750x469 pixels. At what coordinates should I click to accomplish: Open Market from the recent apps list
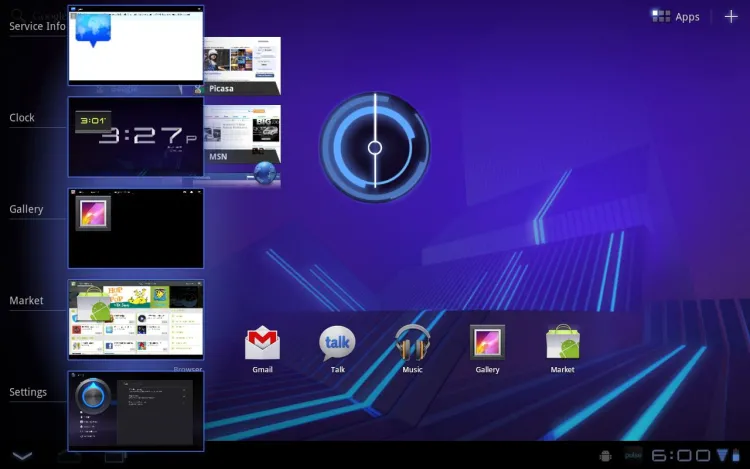click(x=135, y=319)
